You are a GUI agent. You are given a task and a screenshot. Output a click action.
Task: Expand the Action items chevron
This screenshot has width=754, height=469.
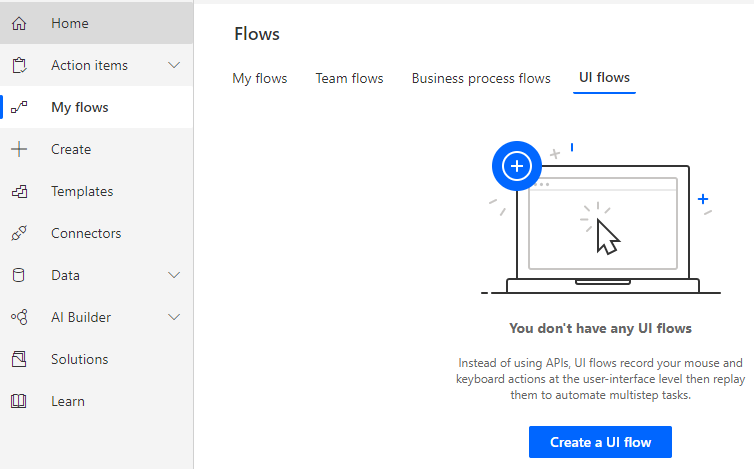coord(174,65)
